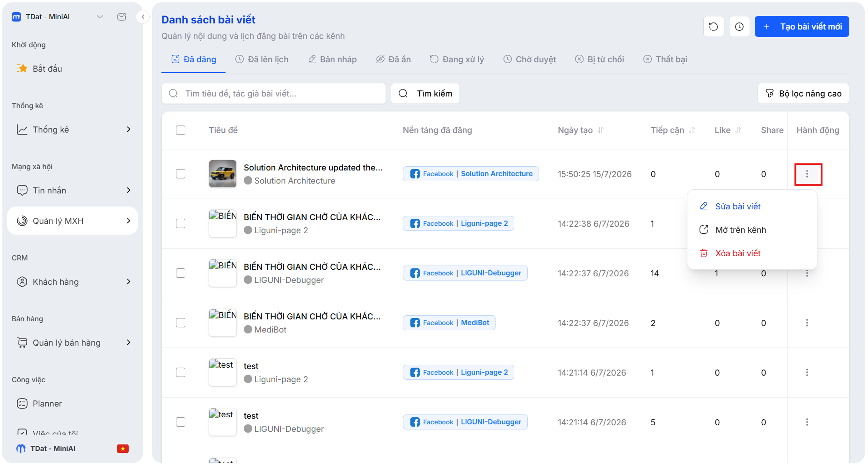Switch to the Bản nháp tab

point(332,59)
